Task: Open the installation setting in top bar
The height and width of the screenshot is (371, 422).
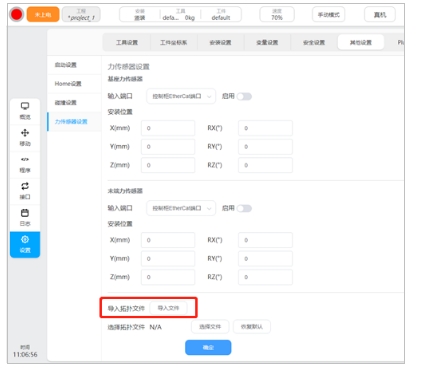Action: (x=140, y=15)
